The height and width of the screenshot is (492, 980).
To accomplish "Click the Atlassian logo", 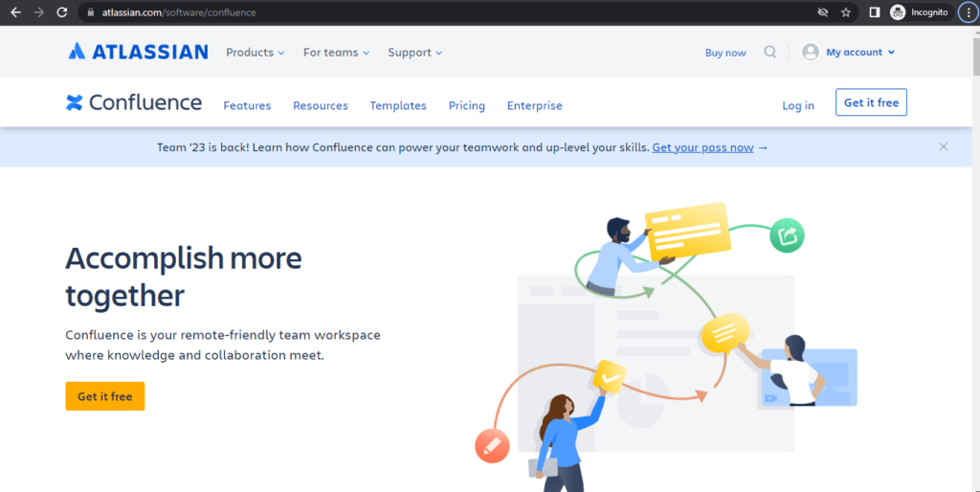I will 138,52.
